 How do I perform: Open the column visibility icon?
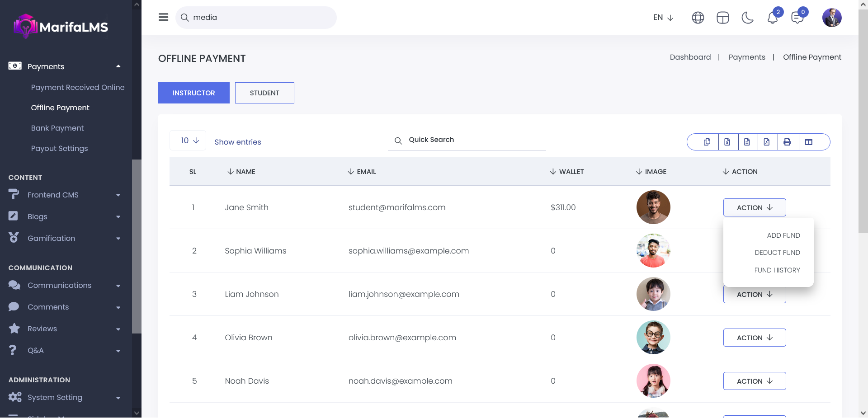click(809, 142)
